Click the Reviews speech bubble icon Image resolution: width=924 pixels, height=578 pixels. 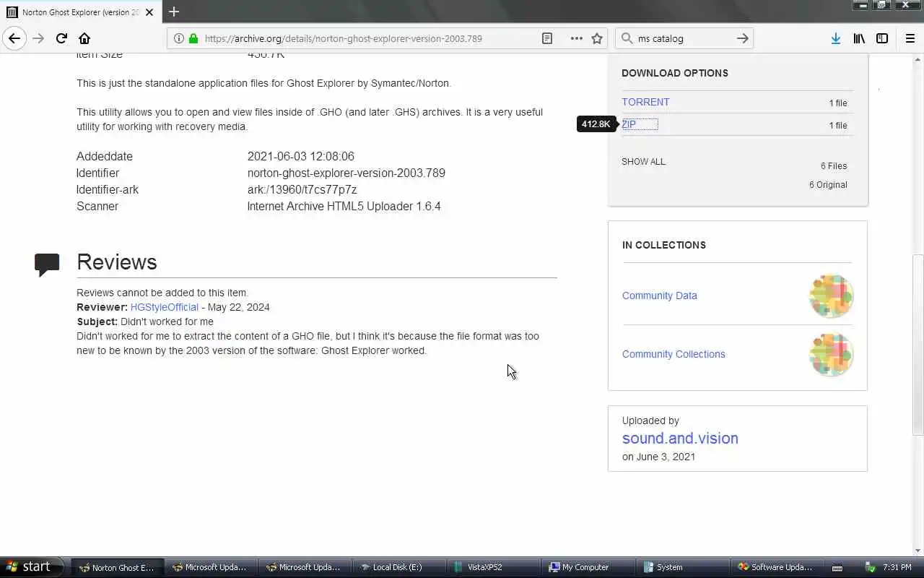tap(47, 264)
